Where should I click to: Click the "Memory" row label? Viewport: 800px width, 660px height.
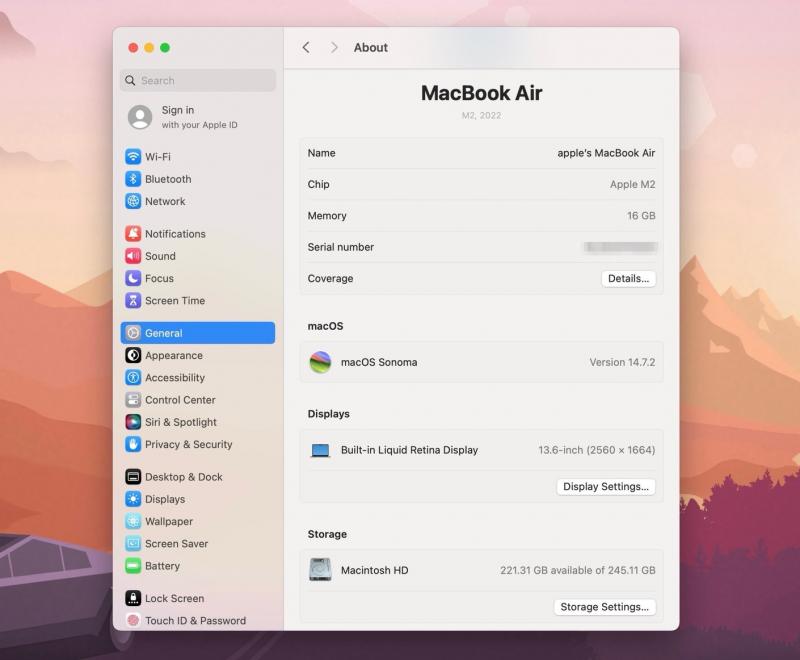[x=327, y=216]
